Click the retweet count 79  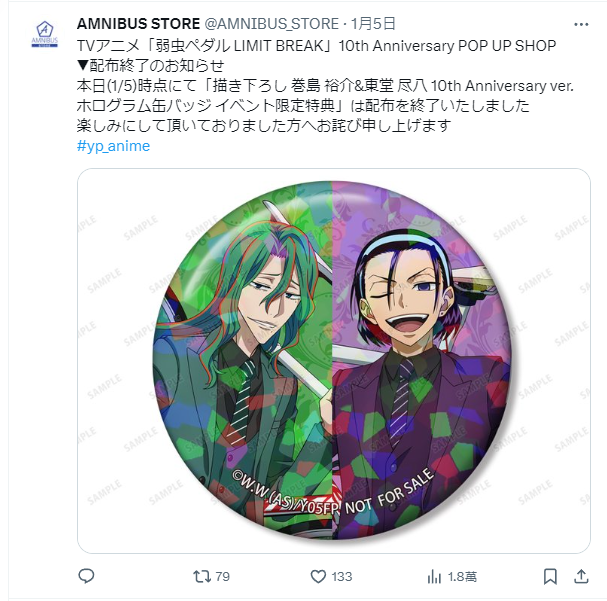[x=222, y=577]
